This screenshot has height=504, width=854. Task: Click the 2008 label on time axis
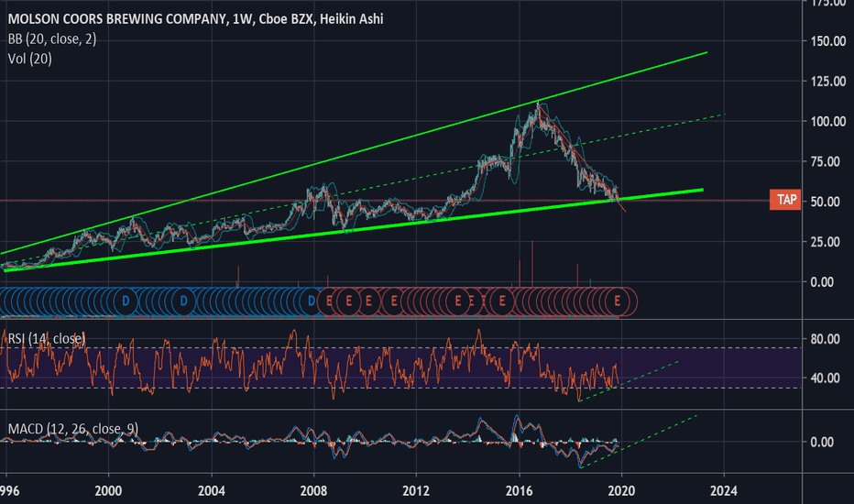313,491
